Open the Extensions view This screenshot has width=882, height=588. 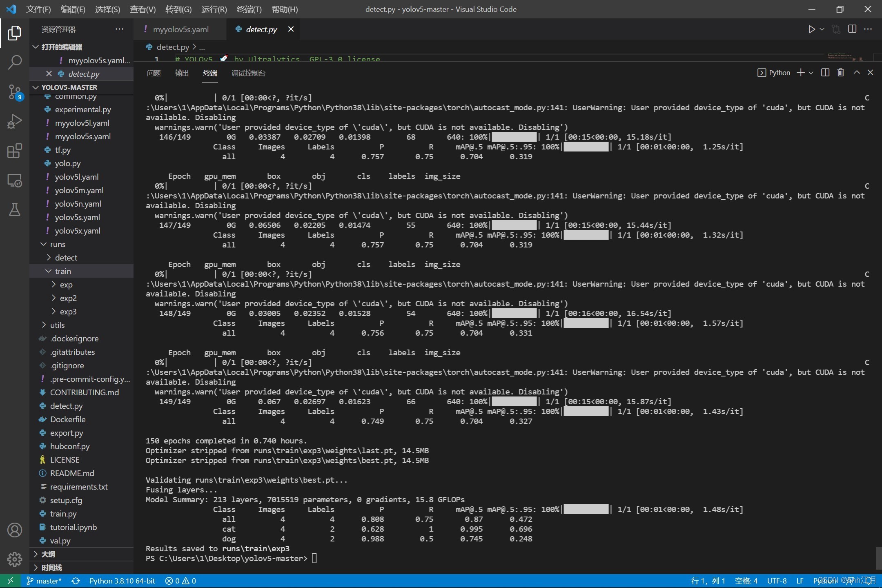tap(15, 151)
